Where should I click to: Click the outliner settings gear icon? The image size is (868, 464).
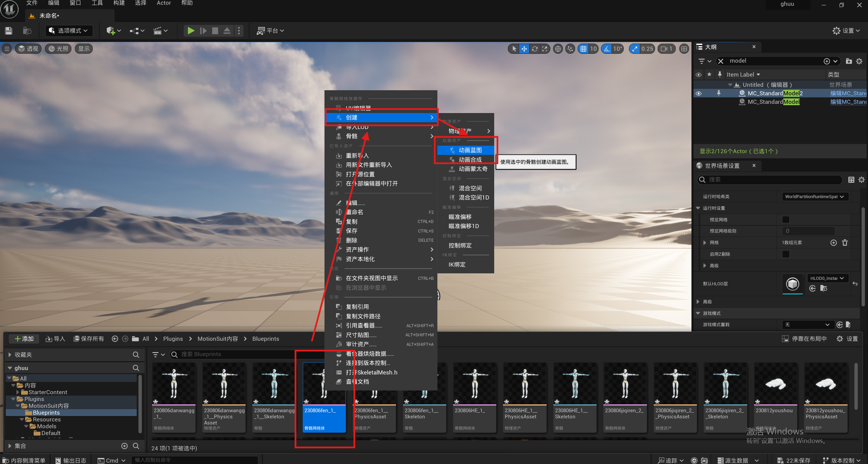(x=859, y=61)
